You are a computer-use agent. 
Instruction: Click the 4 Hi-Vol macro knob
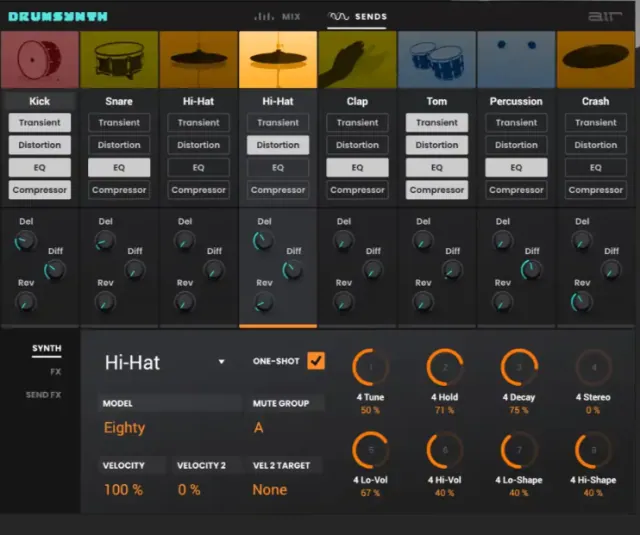tap(445, 450)
